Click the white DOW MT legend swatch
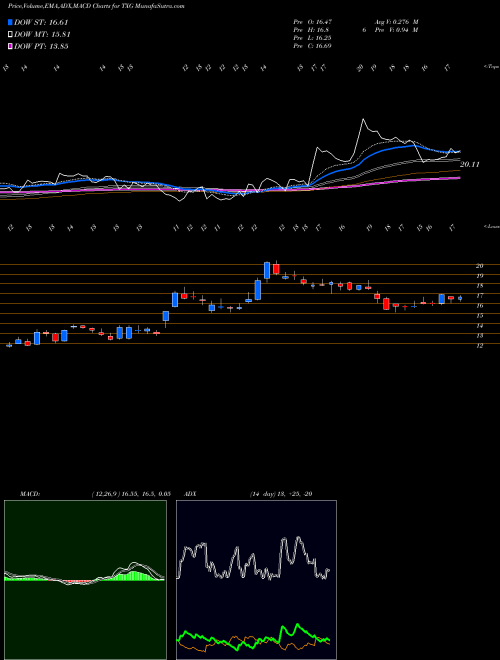 (x=10, y=34)
